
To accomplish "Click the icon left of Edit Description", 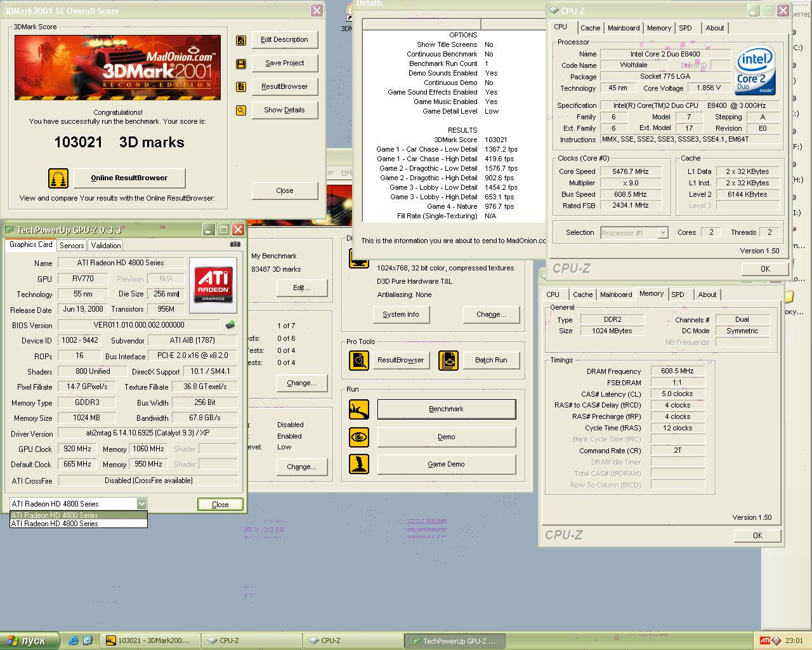I will pos(241,40).
